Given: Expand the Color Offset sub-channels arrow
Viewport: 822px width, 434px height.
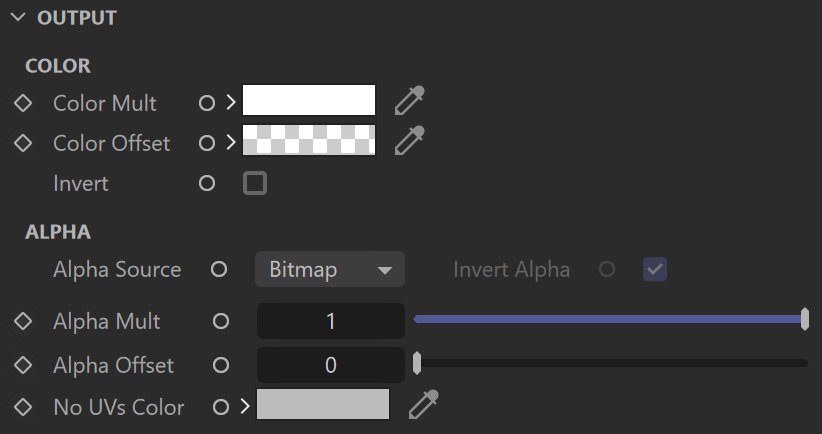Looking at the screenshot, I should click(231, 143).
